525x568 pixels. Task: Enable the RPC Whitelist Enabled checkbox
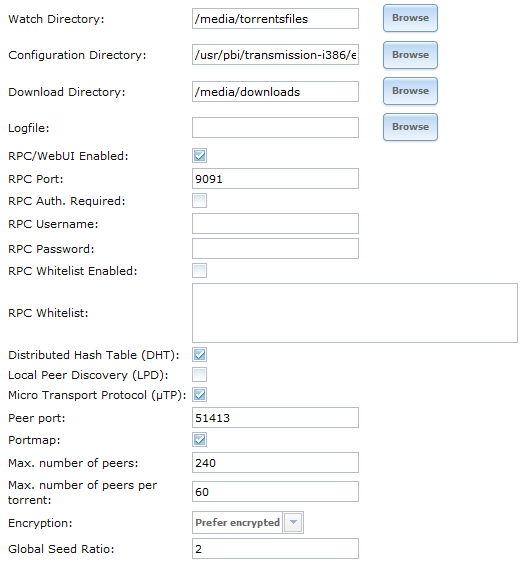[x=199, y=271]
